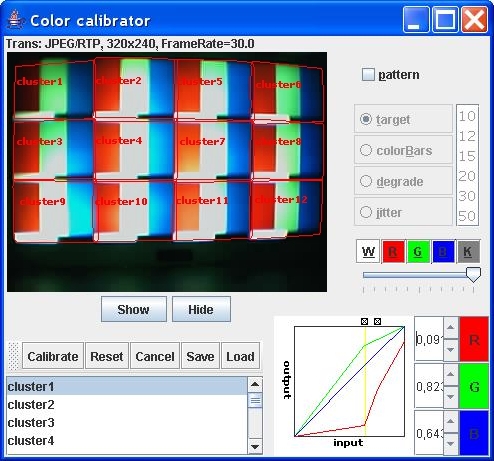Click the small blue B button beside K
494x461 pixels.
[x=443, y=251]
